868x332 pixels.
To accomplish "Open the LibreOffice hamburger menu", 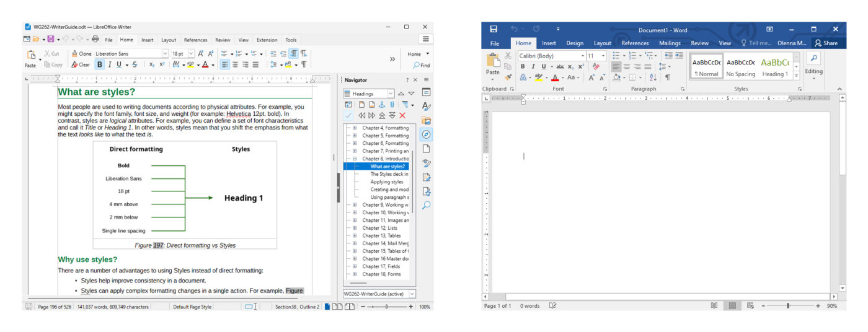I will 425,39.
